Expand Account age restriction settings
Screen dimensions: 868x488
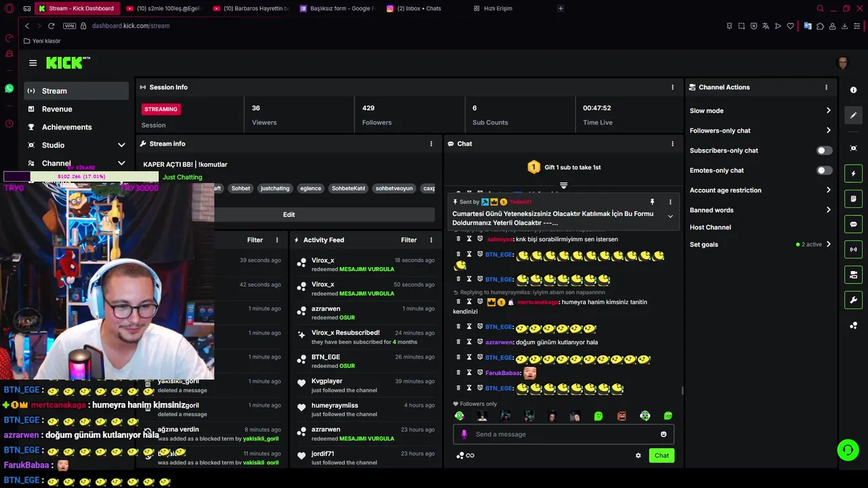(828, 190)
